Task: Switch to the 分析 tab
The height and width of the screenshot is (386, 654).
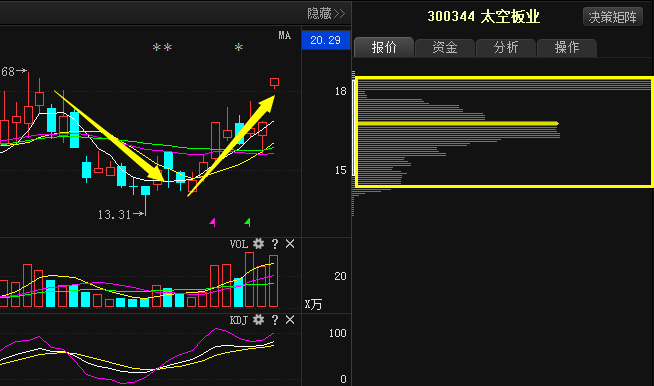Action: 506,48
